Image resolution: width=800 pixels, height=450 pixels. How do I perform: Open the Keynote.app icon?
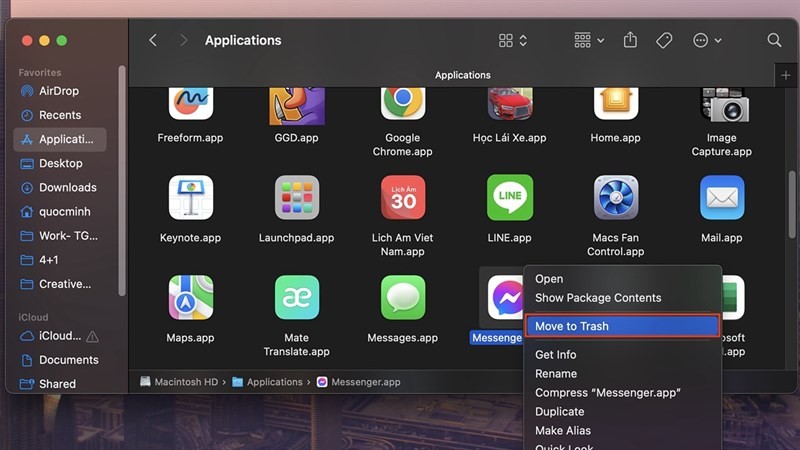point(190,198)
